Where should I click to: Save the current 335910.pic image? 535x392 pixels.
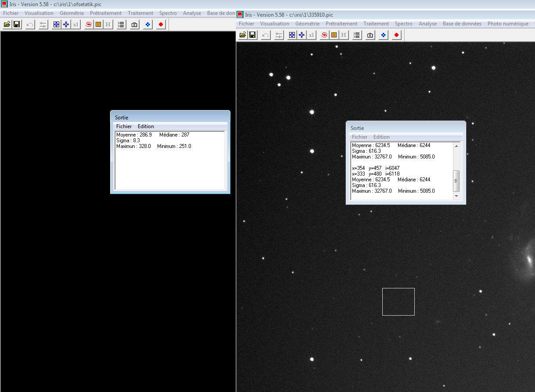click(x=252, y=35)
